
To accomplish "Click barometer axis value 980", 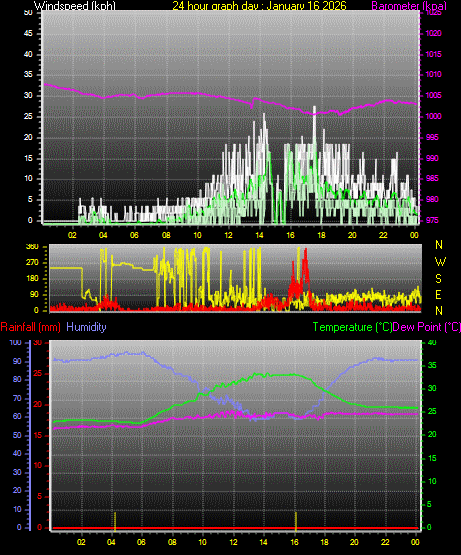I will point(432,199).
